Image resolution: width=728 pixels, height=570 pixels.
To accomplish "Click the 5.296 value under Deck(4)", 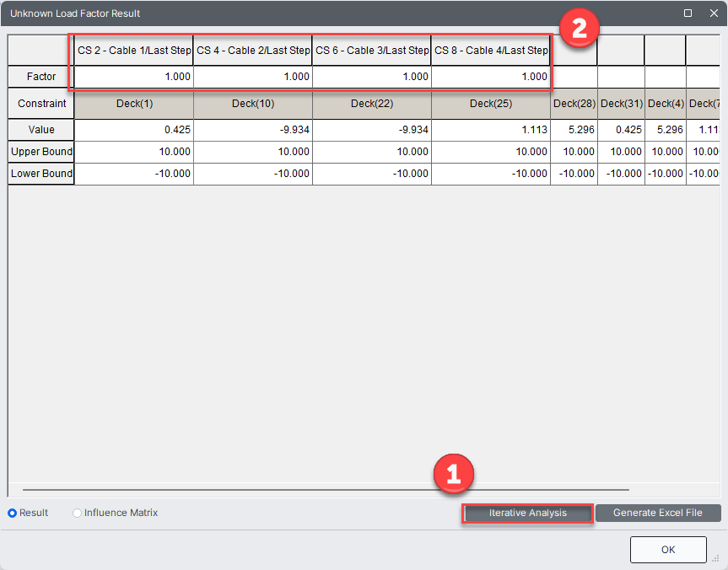I will [x=666, y=130].
